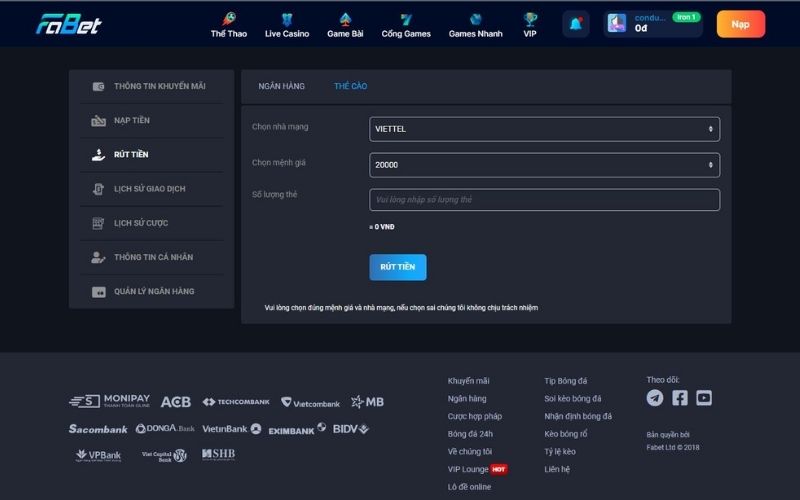
Task: Click the Viet Capital Bank logo
Action: (x=164, y=456)
